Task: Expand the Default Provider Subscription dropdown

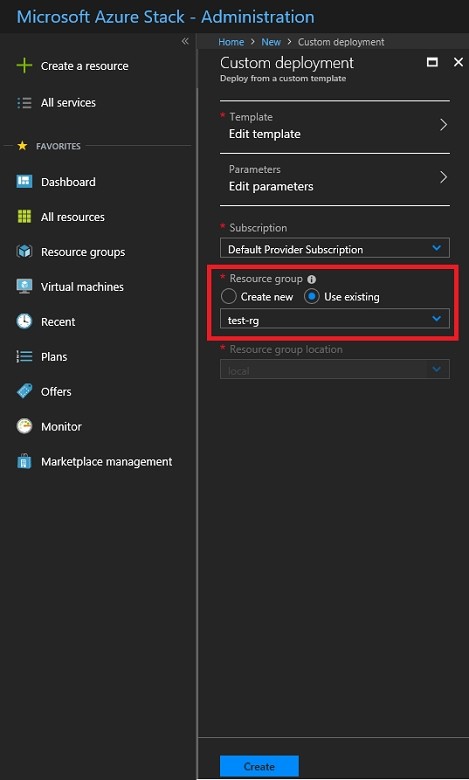Action: [x=335, y=248]
